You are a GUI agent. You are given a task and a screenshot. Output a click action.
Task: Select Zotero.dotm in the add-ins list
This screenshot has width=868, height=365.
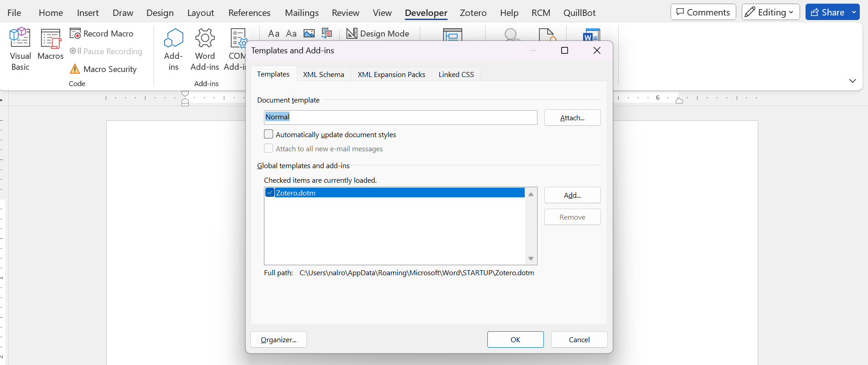point(394,193)
